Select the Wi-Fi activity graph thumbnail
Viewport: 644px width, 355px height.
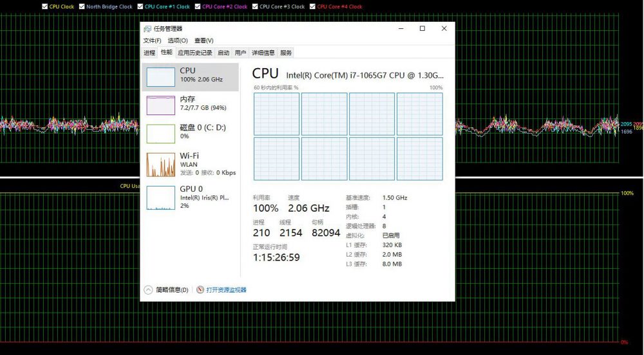point(160,165)
